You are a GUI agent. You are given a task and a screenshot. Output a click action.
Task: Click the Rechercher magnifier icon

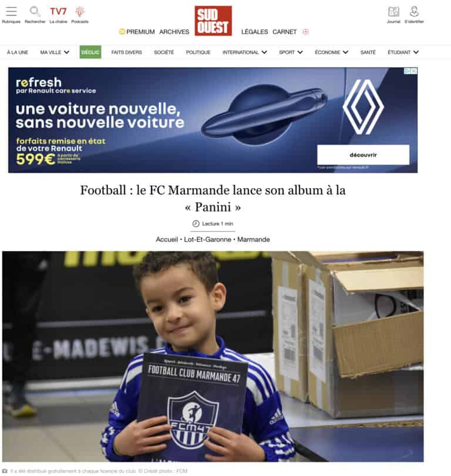[35, 12]
